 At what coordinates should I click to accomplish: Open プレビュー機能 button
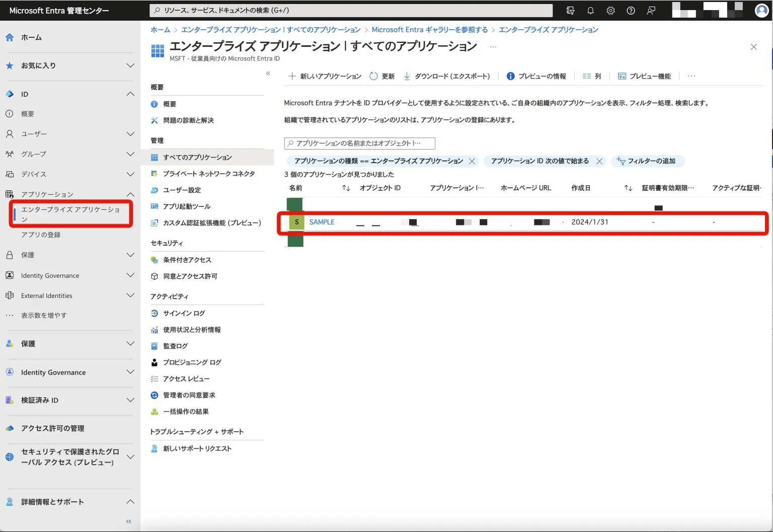pos(644,76)
